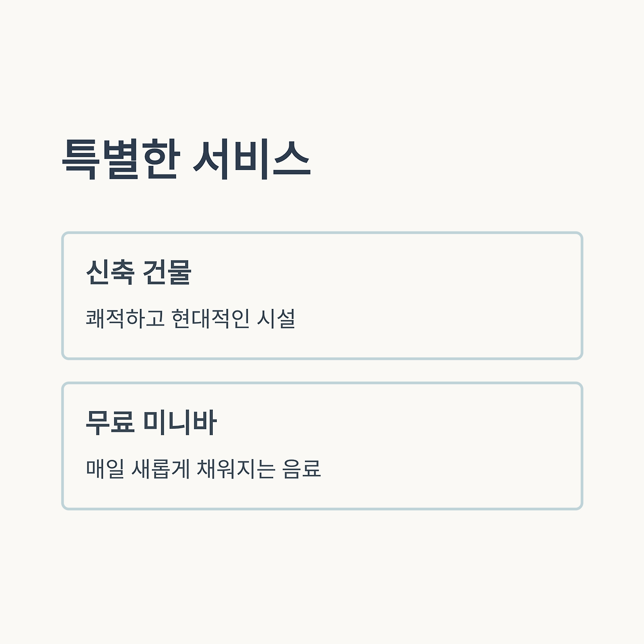The image size is (644, 644).
Task: Click the word '무료' in second card
Action: (110, 422)
